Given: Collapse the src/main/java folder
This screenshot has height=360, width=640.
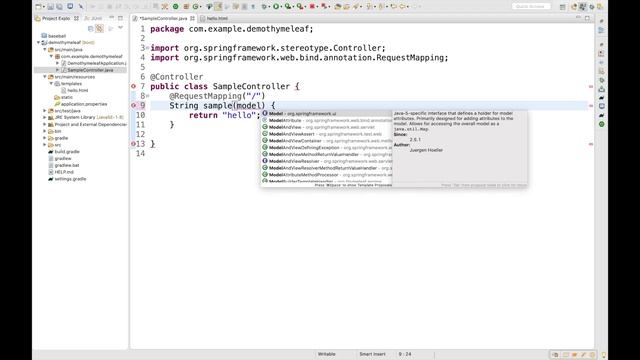Looking at the screenshot, I should (45, 49).
